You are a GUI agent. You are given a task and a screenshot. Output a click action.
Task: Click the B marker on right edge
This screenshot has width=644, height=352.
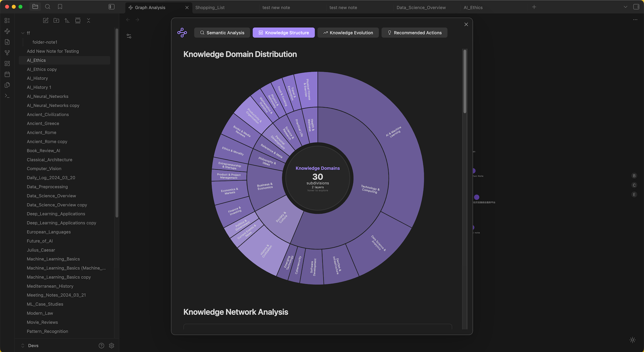coord(634,176)
